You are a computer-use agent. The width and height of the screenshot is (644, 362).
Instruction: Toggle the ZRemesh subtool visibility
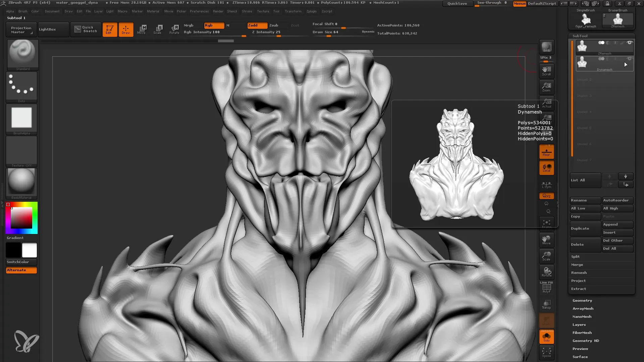coord(629,43)
